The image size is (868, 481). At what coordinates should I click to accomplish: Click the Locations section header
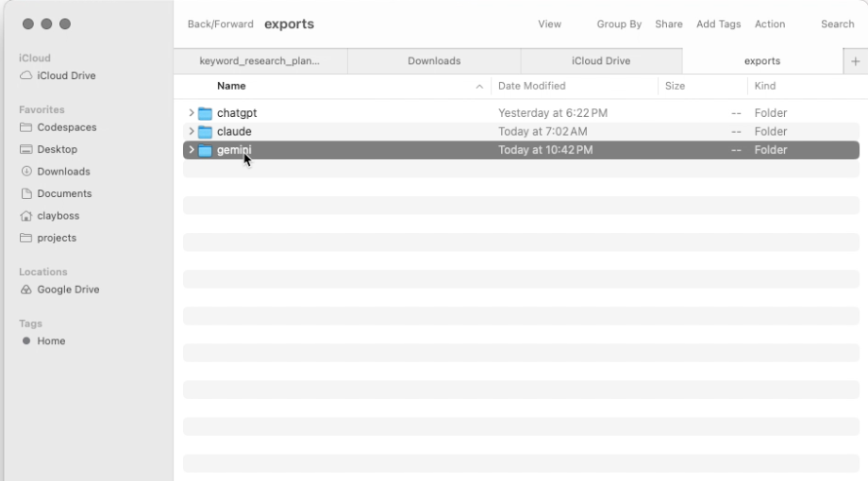pyautogui.click(x=43, y=272)
